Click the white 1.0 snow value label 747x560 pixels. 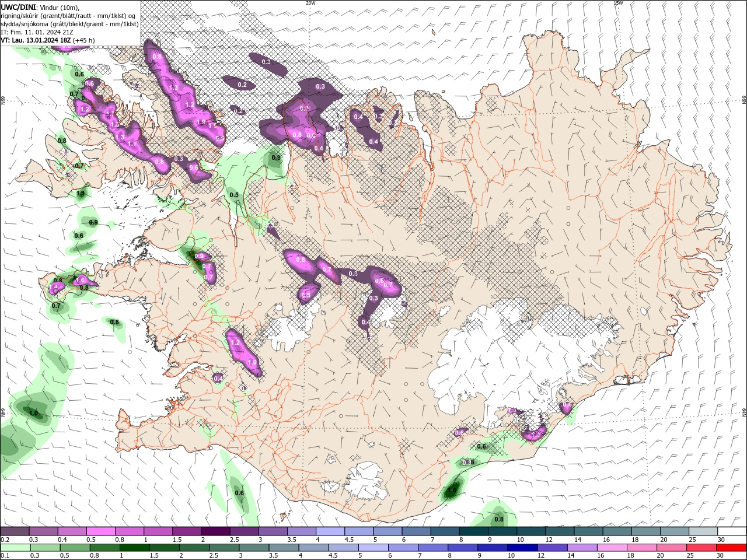coord(252,362)
